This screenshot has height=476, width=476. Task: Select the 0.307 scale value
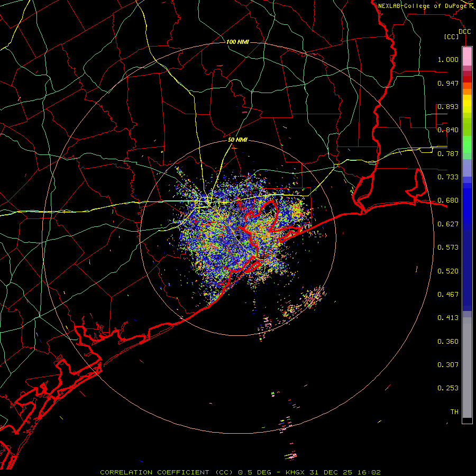tap(448, 365)
